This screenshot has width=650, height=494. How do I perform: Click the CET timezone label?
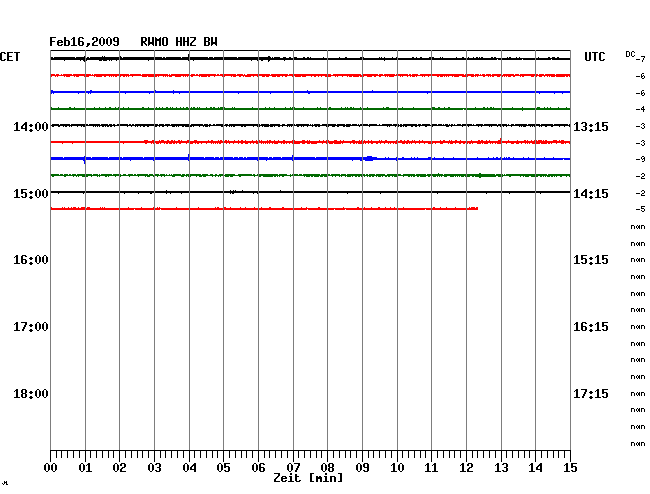click(10, 57)
